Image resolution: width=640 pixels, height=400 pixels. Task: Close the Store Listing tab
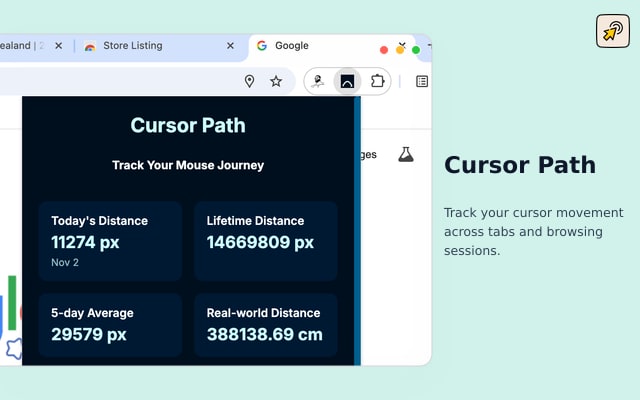coord(230,46)
